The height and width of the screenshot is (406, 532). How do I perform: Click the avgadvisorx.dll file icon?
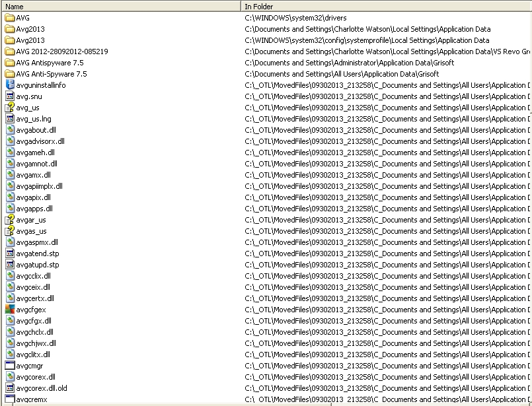tap(10, 141)
